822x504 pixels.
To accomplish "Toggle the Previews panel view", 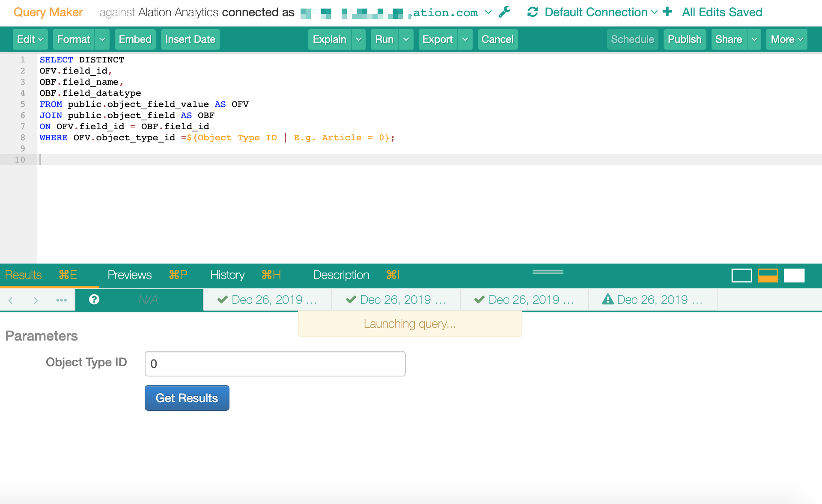I will click(129, 275).
